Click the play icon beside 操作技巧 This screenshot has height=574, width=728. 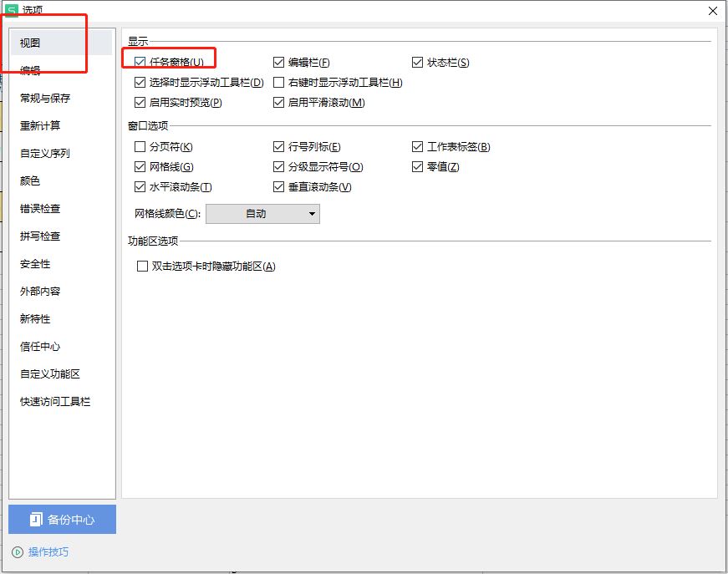(x=18, y=552)
